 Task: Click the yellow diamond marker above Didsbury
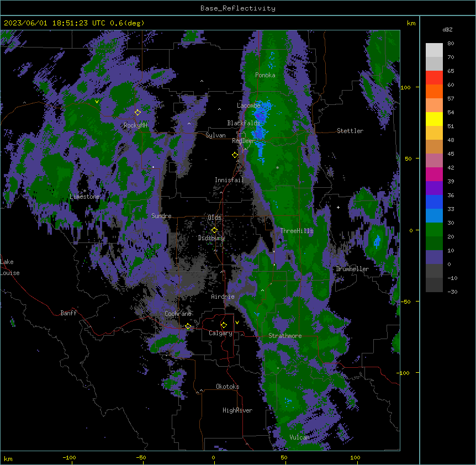tap(215, 230)
